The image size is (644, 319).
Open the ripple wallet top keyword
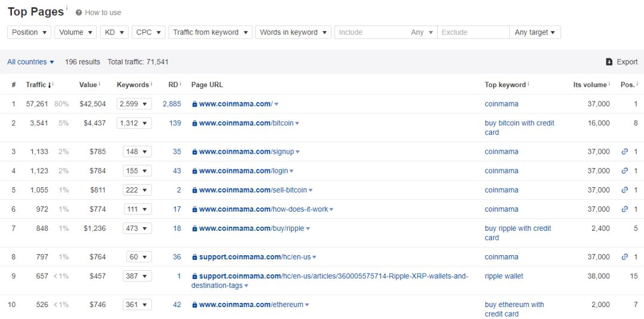[x=504, y=276]
